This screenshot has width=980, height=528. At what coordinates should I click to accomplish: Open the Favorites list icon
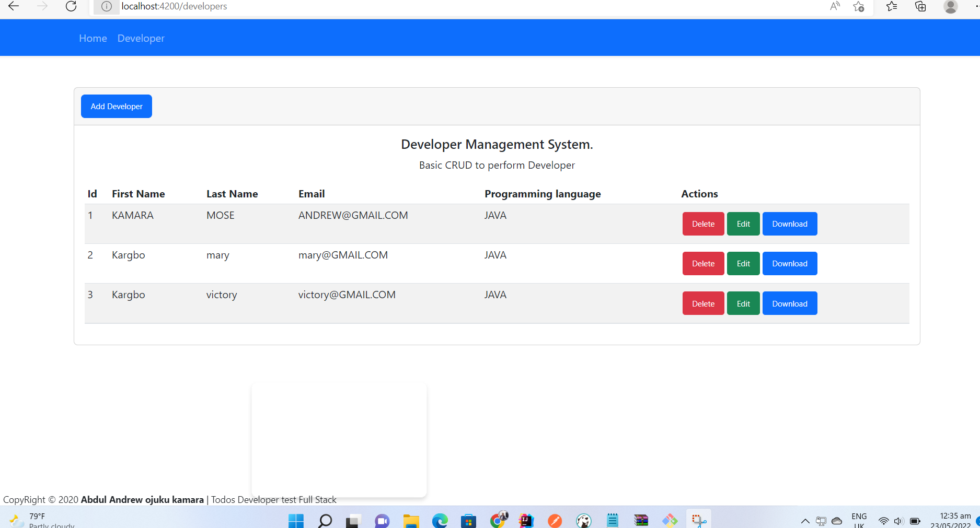pos(892,6)
